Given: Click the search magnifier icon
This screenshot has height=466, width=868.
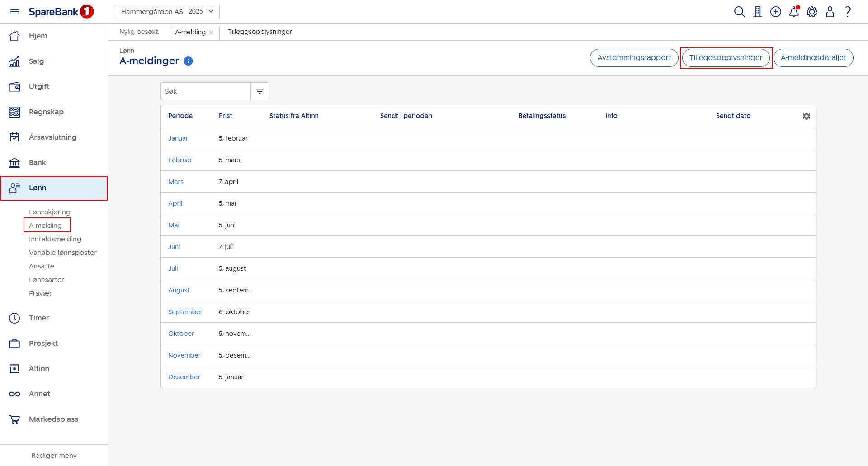Looking at the screenshot, I should pos(739,12).
